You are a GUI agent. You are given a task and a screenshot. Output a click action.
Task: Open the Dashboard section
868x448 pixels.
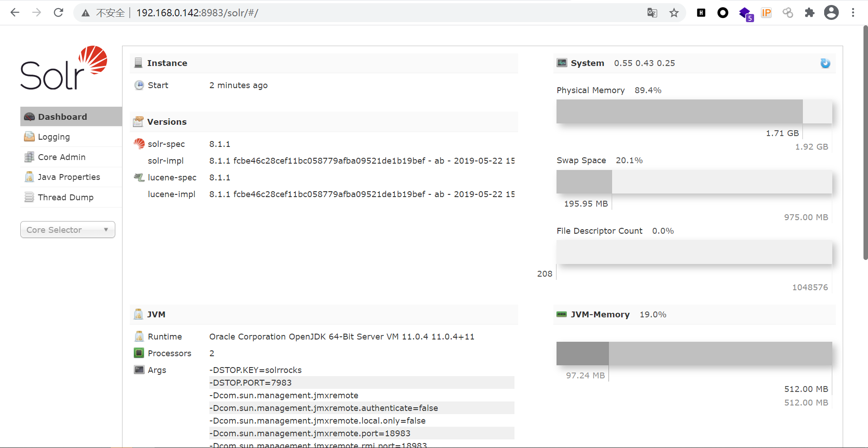click(71, 117)
